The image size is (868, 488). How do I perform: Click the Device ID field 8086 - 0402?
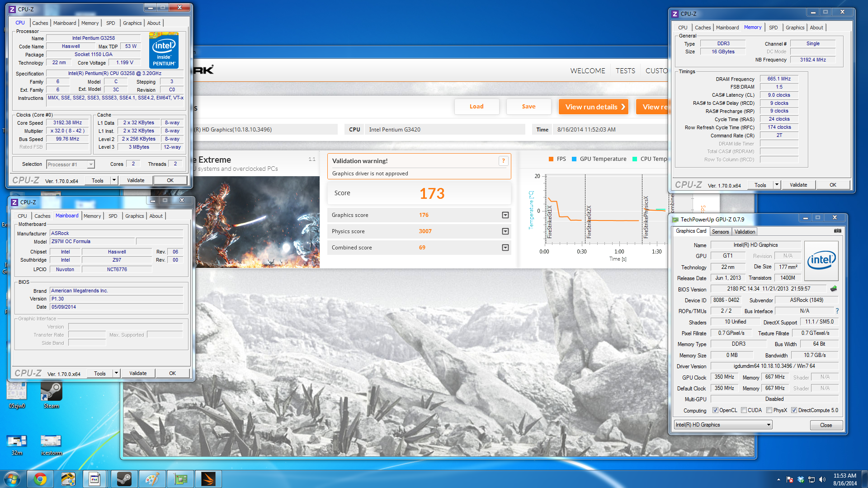pos(726,300)
